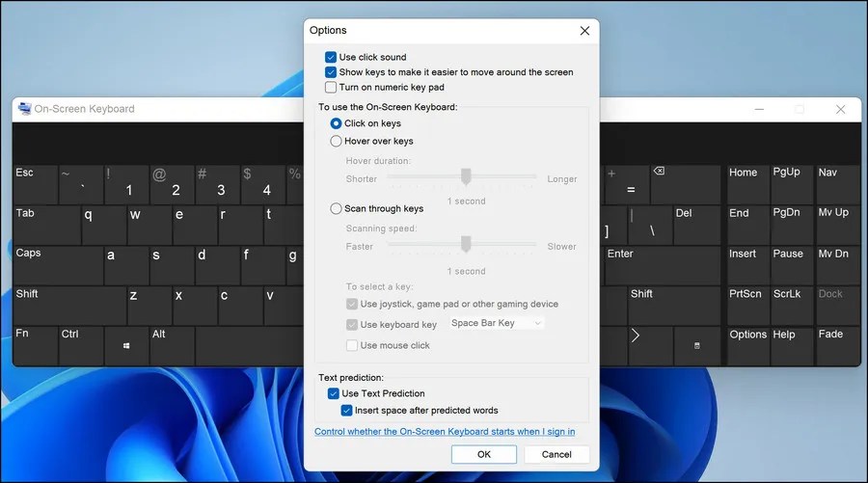Open the Space Bar Key dropdown

(496, 323)
